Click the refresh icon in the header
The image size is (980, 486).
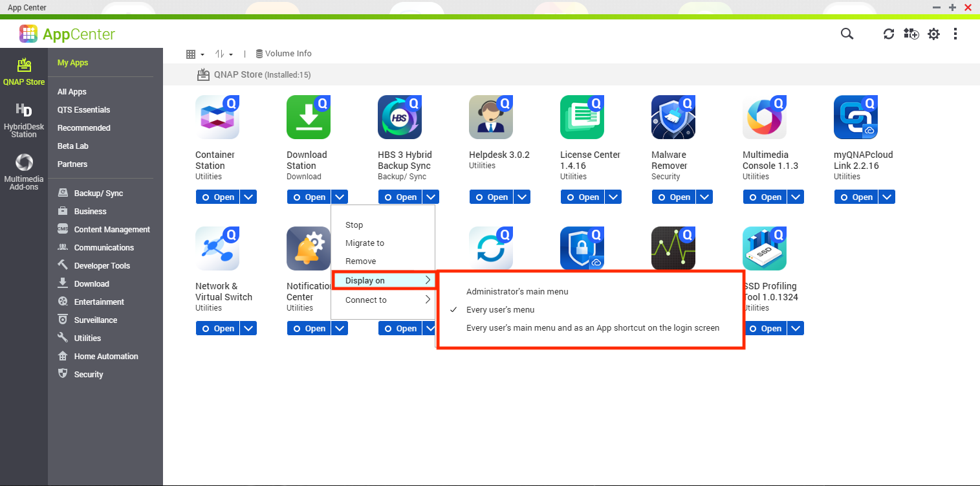tap(889, 34)
